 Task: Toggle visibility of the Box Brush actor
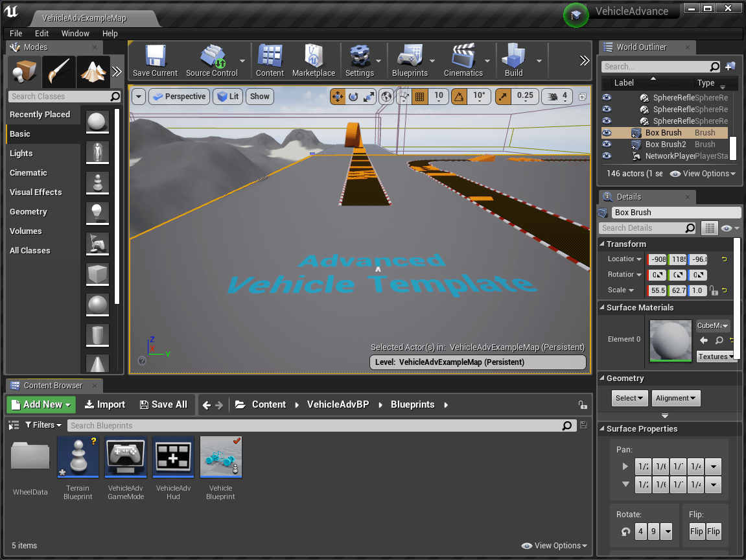[x=605, y=132]
